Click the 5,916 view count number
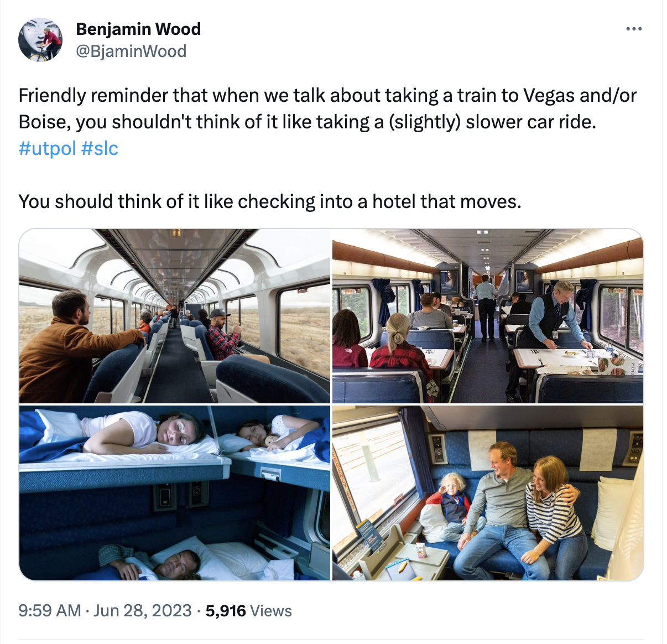 (x=226, y=611)
